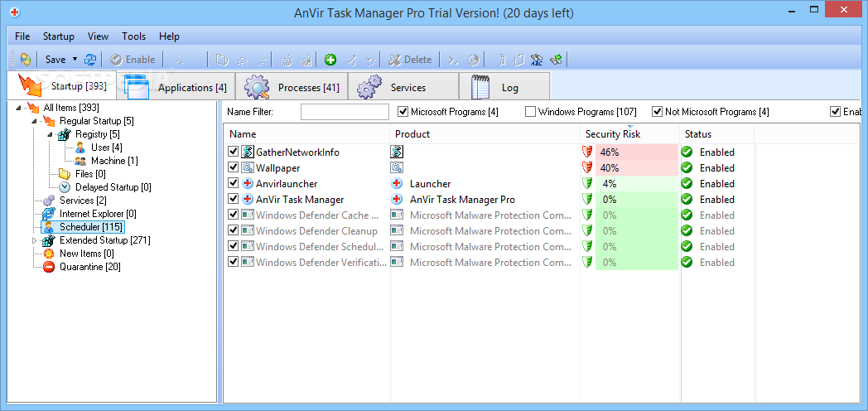Sort by the Status column header

(x=717, y=134)
